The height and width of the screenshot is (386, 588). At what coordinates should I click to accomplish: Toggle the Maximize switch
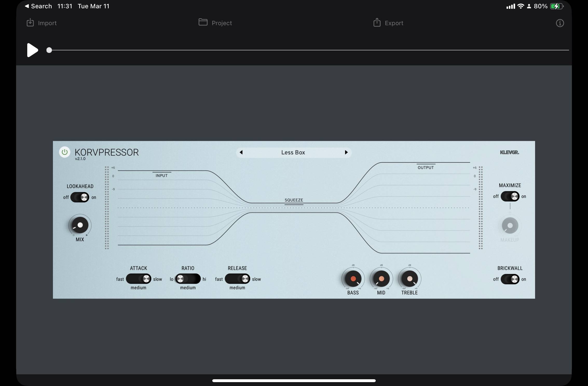coord(510,196)
